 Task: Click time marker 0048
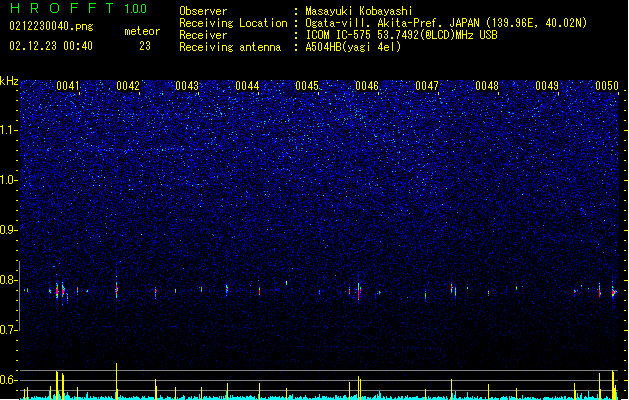487,86
